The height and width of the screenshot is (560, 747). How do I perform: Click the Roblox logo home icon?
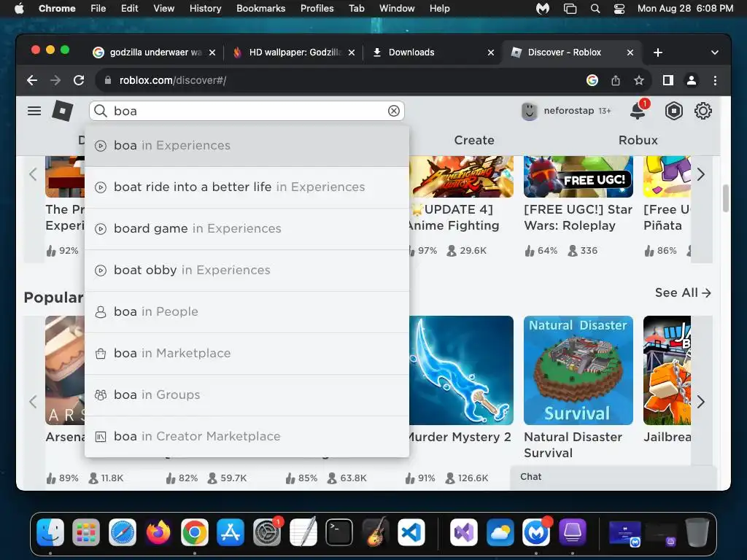(x=63, y=111)
